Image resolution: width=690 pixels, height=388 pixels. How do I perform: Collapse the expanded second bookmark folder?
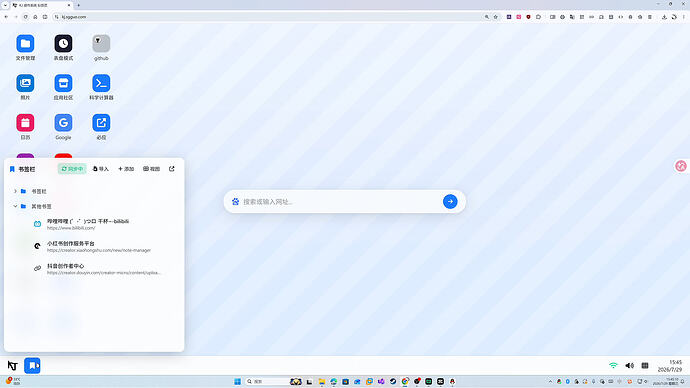(15, 206)
